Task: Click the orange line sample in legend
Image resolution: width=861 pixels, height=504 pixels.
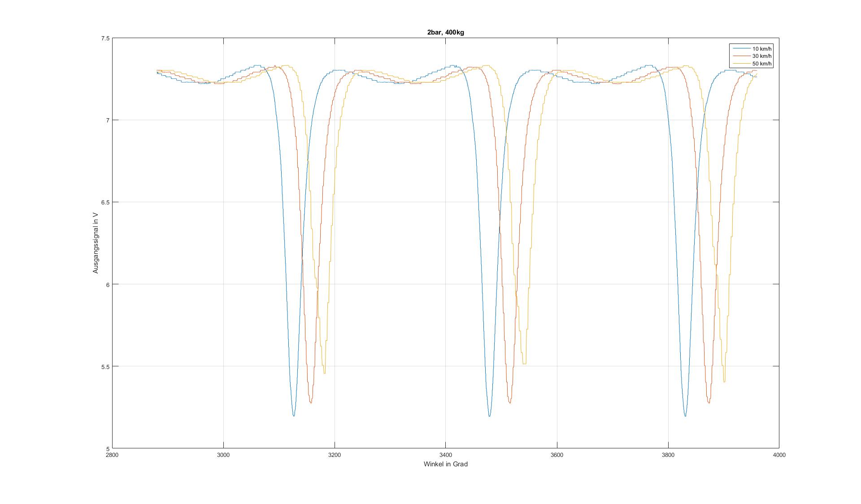Action: coord(741,56)
